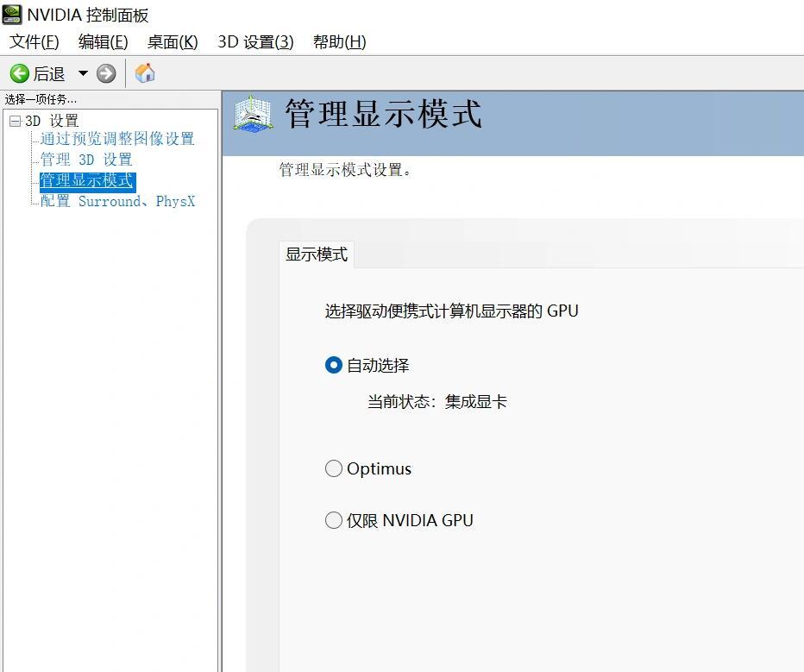Click the 管理显示模式设置。 description text
Screen dimensions: 804x672
pyautogui.click(x=346, y=170)
